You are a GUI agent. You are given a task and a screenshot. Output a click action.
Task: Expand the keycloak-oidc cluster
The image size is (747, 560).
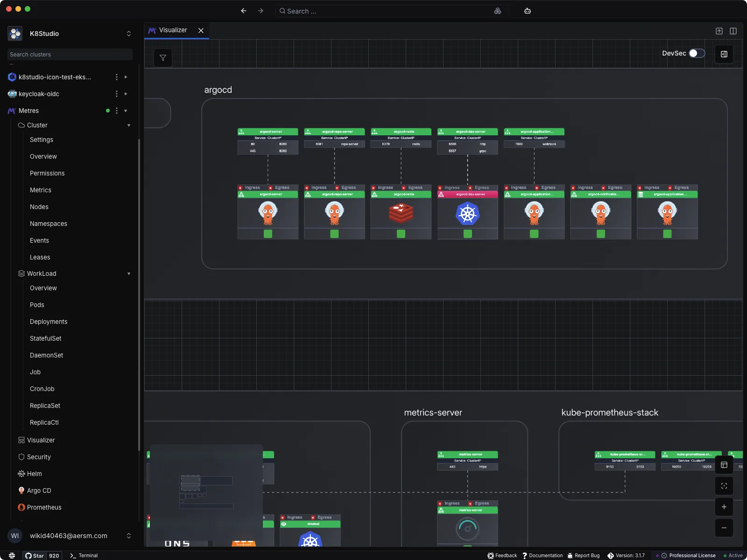click(x=126, y=94)
